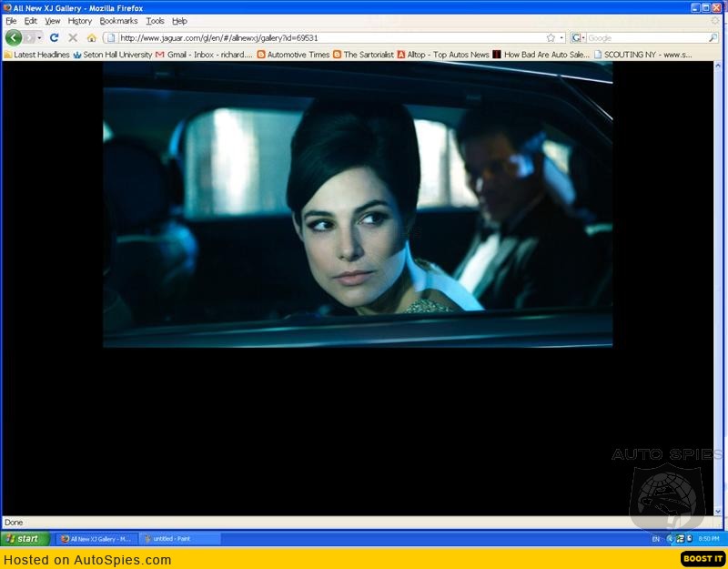The height and width of the screenshot is (569, 728).
Task: Open the Tools menu
Action: click(x=155, y=21)
